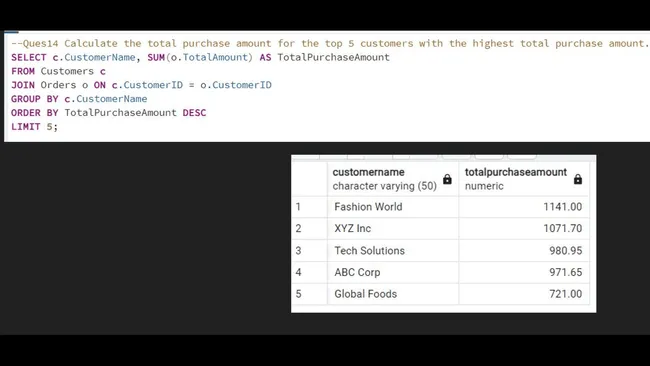Click the 971.65 amount cell

point(524,272)
